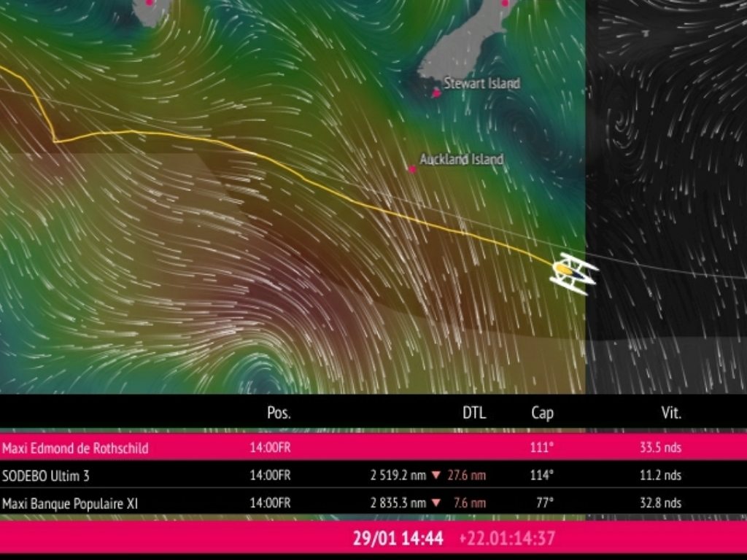Click the 77° heading value
The image size is (747, 560).
(545, 503)
